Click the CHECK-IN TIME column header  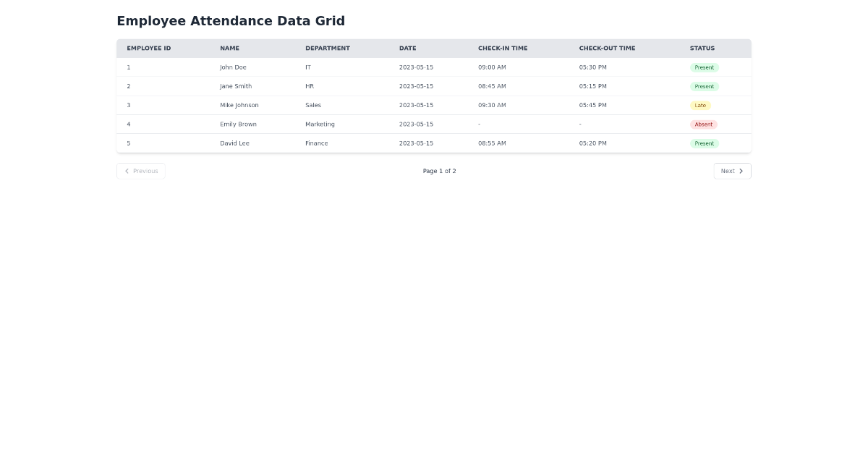click(x=503, y=48)
